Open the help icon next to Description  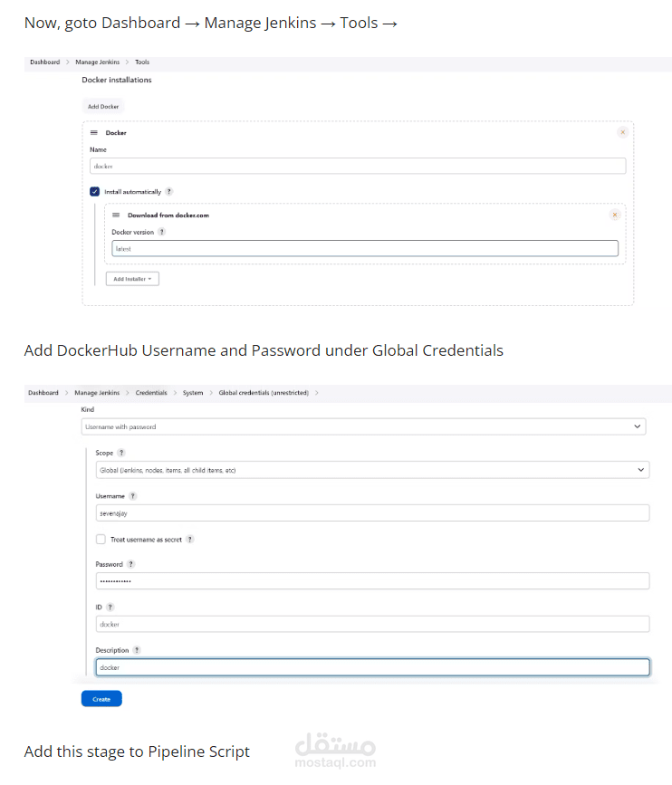click(x=137, y=650)
